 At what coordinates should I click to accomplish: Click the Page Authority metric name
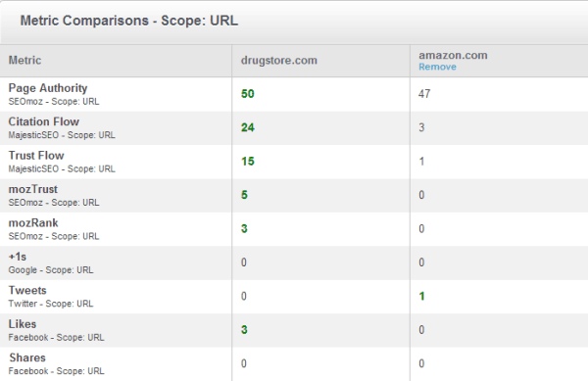click(48, 88)
